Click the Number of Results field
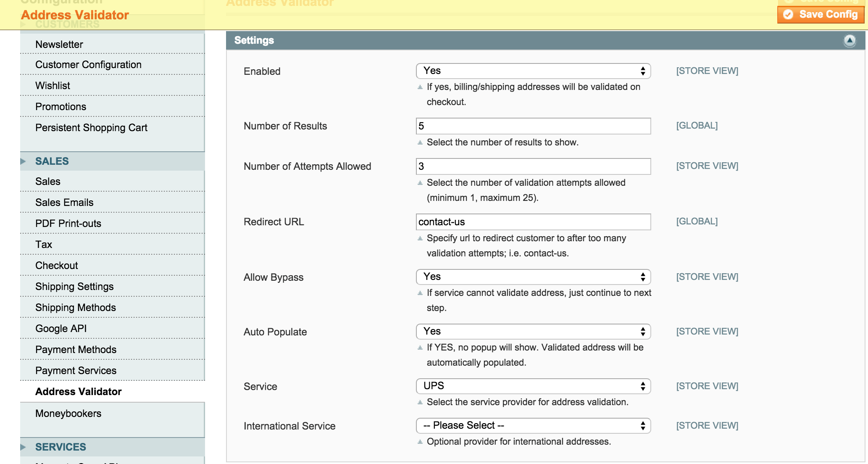 533,126
